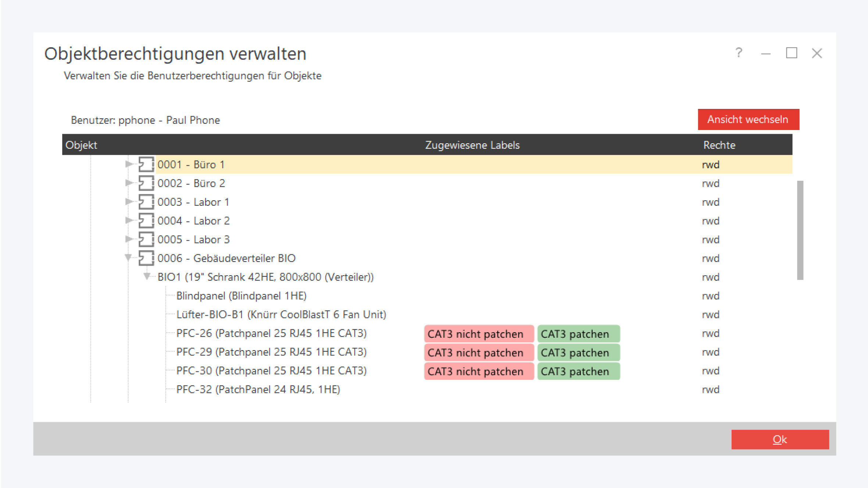
Task: Click the room icon beside 0004 - Labor 2
Action: coord(146,220)
